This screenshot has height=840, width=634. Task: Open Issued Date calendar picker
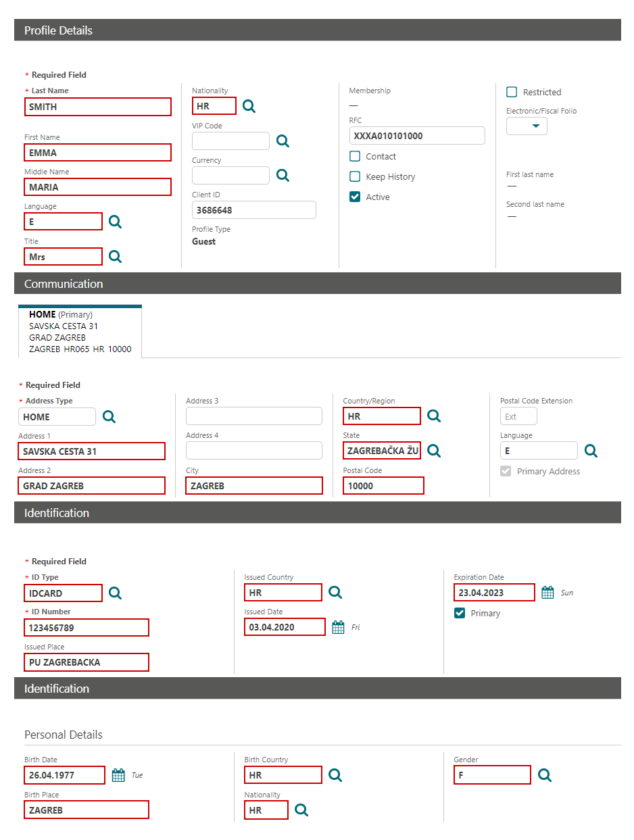click(339, 627)
